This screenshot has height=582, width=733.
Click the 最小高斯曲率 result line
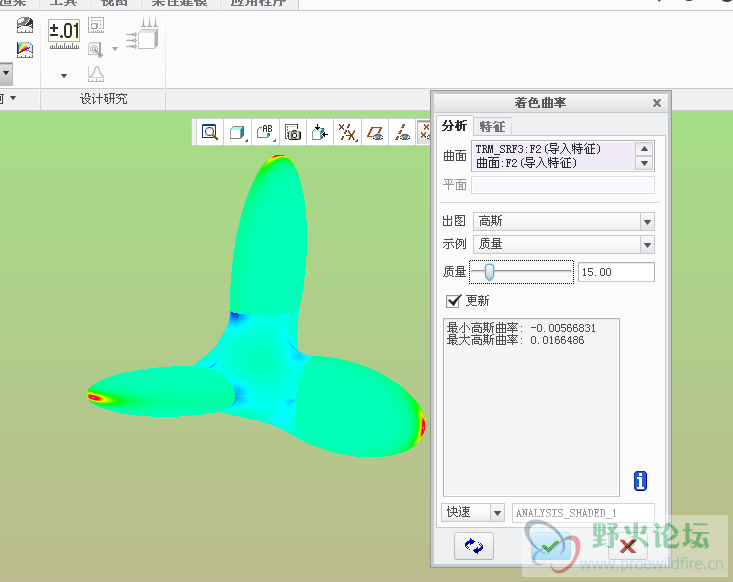[521, 328]
